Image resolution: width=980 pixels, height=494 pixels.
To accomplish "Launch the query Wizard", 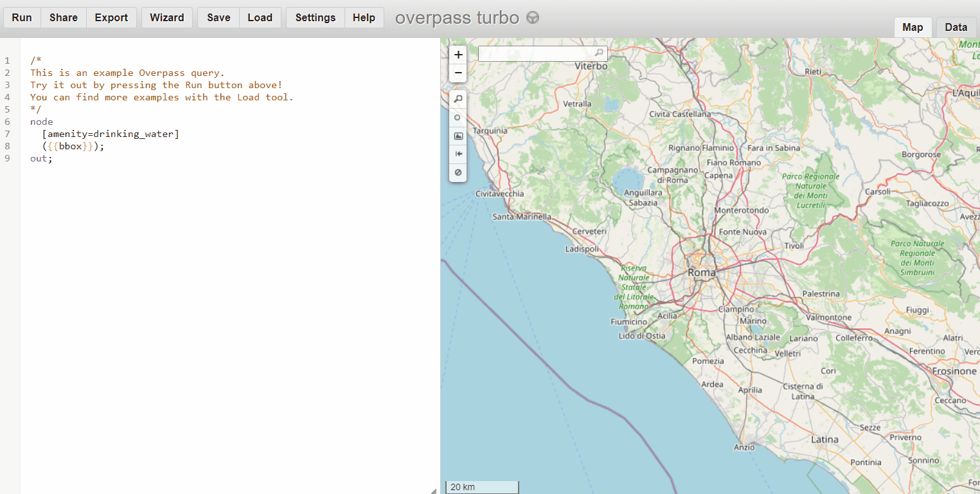I will (167, 17).
